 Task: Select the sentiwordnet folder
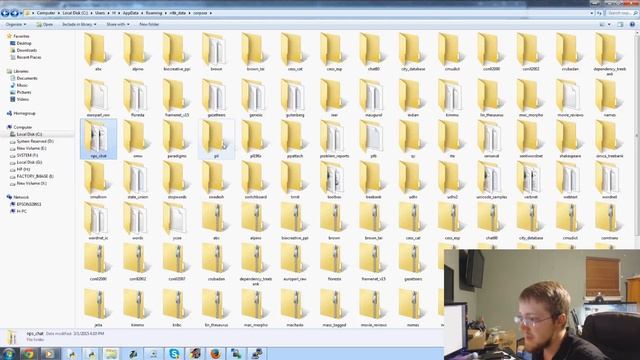click(x=531, y=139)
